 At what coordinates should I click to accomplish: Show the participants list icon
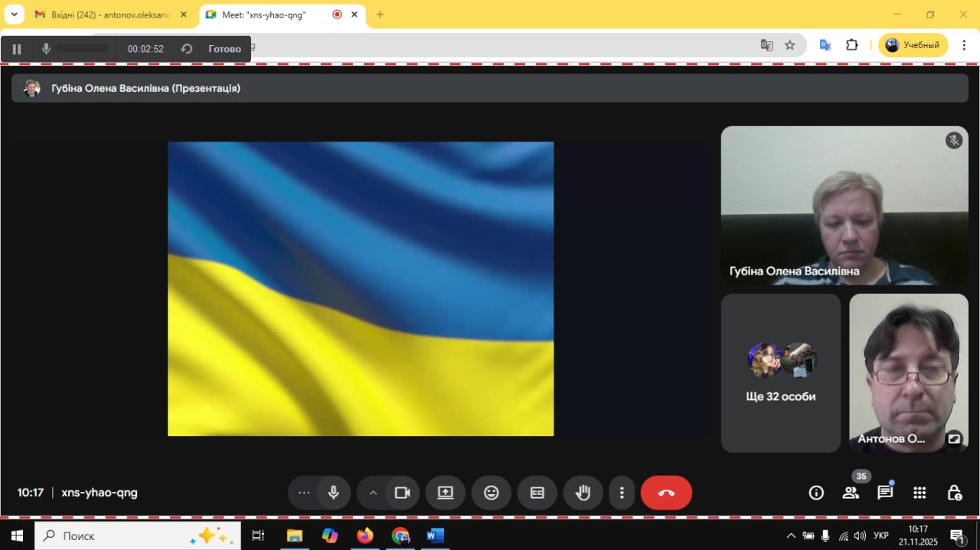[851, 493]
